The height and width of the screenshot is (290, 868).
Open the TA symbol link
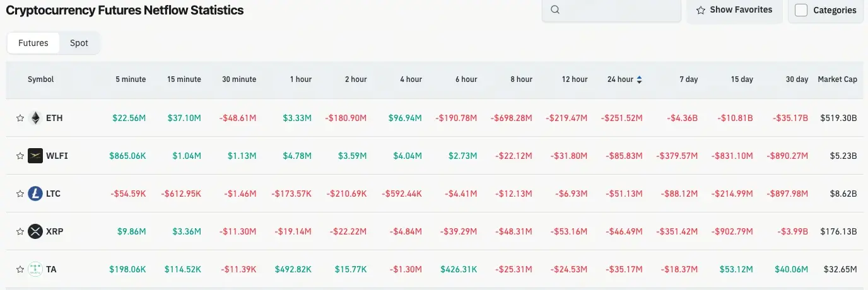pyautogui.click(x=51, y=269)
